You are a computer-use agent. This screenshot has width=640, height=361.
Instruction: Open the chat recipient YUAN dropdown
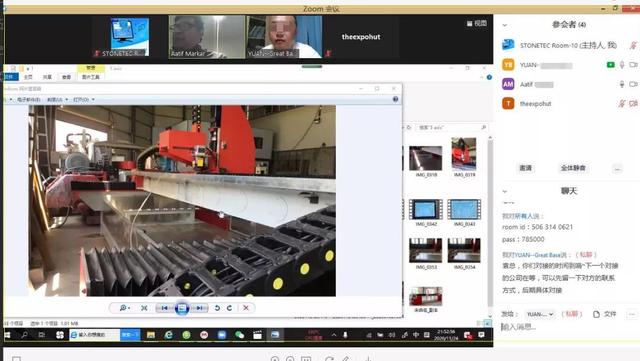coord(540,314)
